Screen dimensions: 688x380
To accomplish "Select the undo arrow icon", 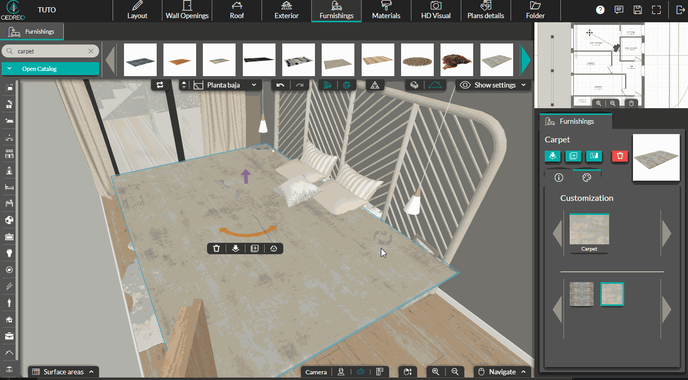I will point(280,85).
